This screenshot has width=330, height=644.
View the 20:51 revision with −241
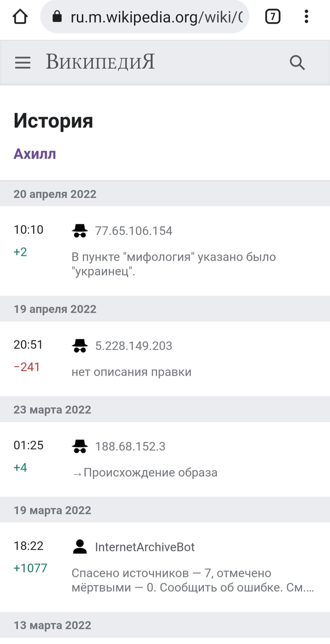pyautogui.click(x=28, y=345)
